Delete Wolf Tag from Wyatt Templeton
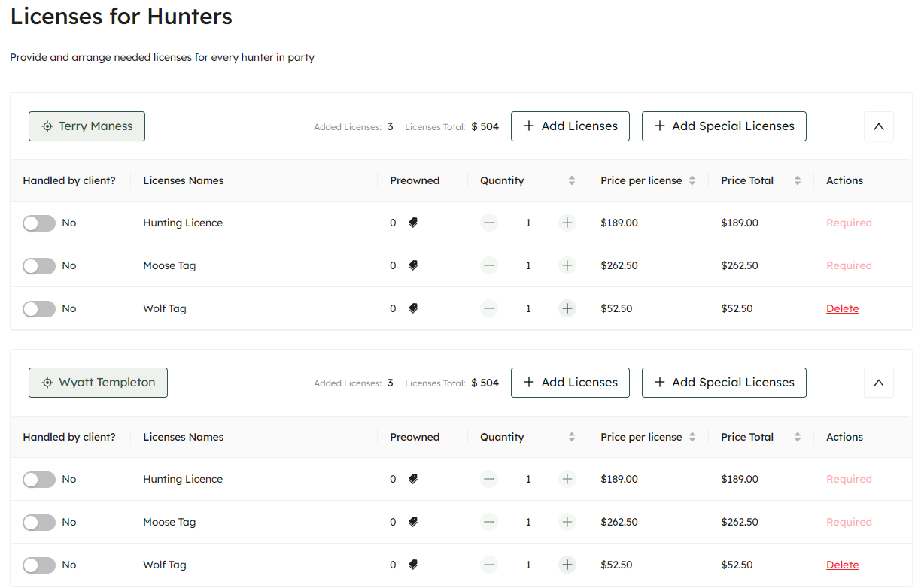The width and height of the screenshot is (915, 588). (x=842, y=565)
